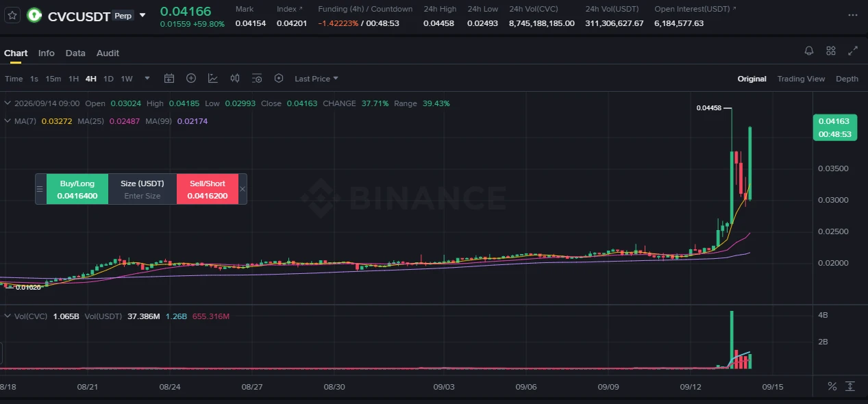Screen dimensions: 868x404
Task: Click the 0.03500 label on price axis
Action: [x=834, y=168]
